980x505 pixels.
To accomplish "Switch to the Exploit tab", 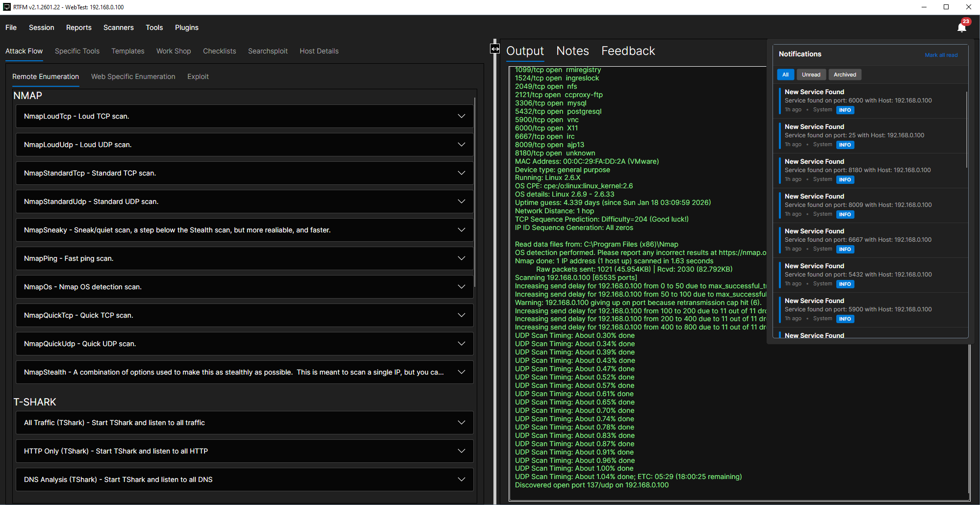I will pyautogui.click(x=198, y=76).
